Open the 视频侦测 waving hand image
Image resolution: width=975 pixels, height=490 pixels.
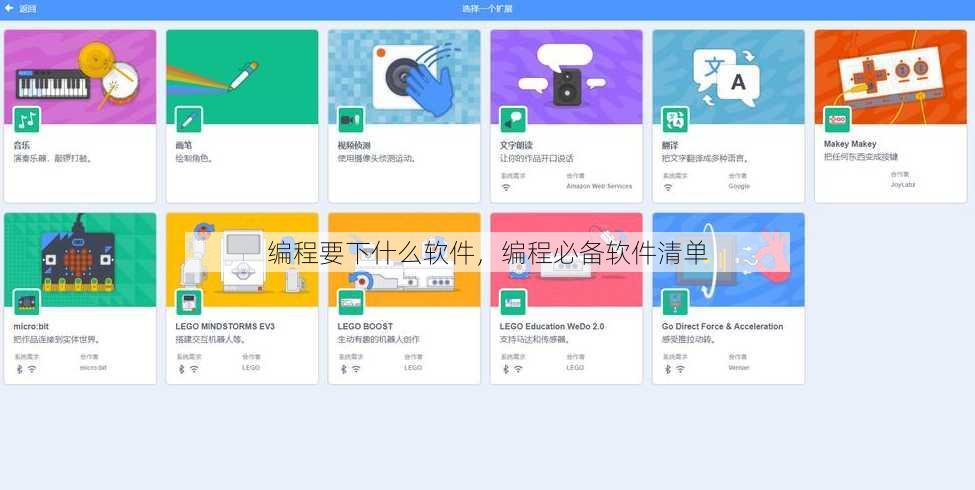point(404,76)
